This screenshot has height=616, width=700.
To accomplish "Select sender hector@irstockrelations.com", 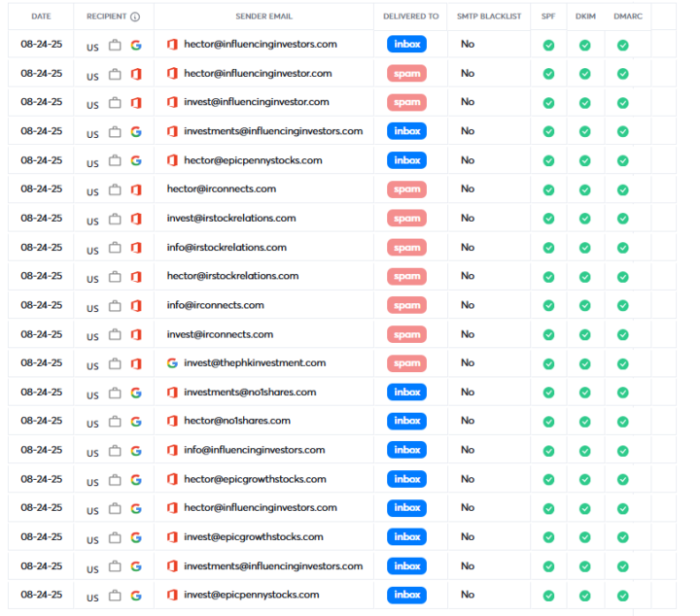I will point(232,276).
